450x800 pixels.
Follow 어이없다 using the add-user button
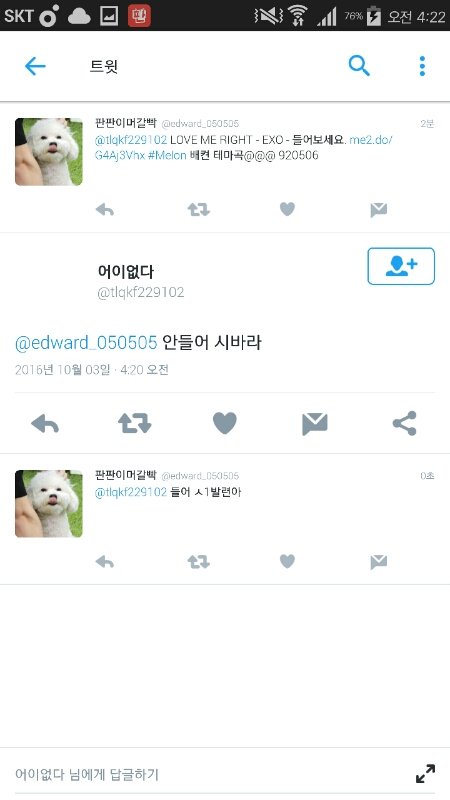401,266
